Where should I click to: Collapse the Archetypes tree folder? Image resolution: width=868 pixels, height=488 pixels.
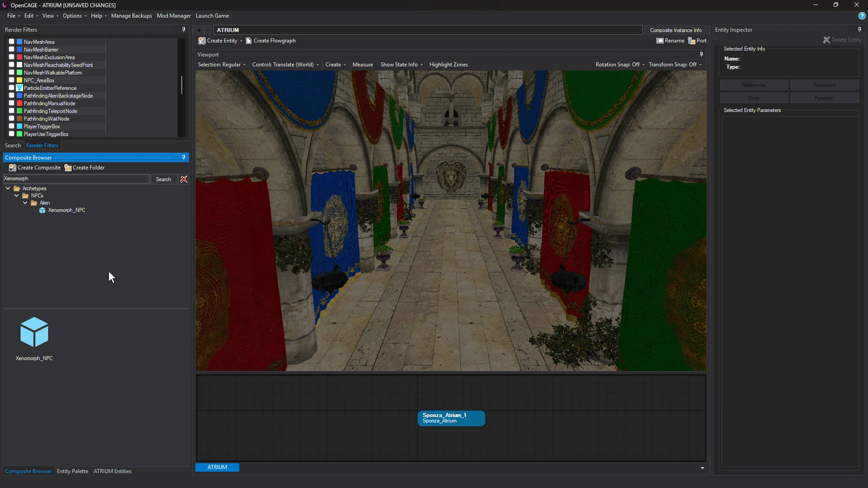8,188
